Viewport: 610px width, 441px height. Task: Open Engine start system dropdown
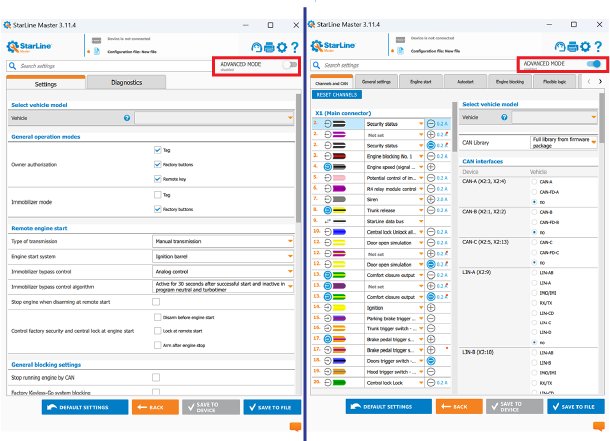pyautogui.click(x=223, y=256)
